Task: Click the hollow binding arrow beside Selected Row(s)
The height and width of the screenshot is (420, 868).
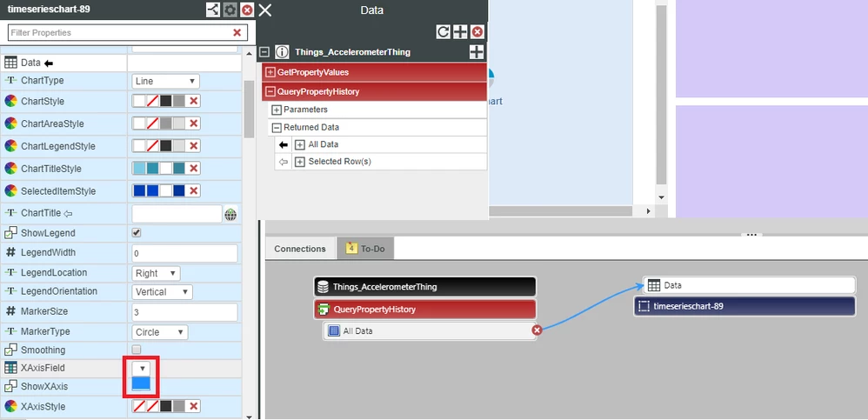Action: pos(284,162)
